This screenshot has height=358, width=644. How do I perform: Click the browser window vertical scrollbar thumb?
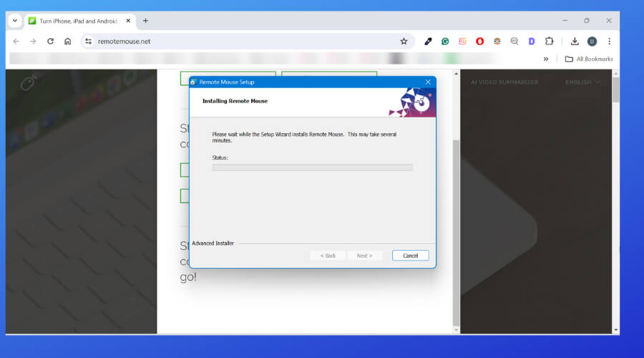pyautogui.click(x=615, y=89)
